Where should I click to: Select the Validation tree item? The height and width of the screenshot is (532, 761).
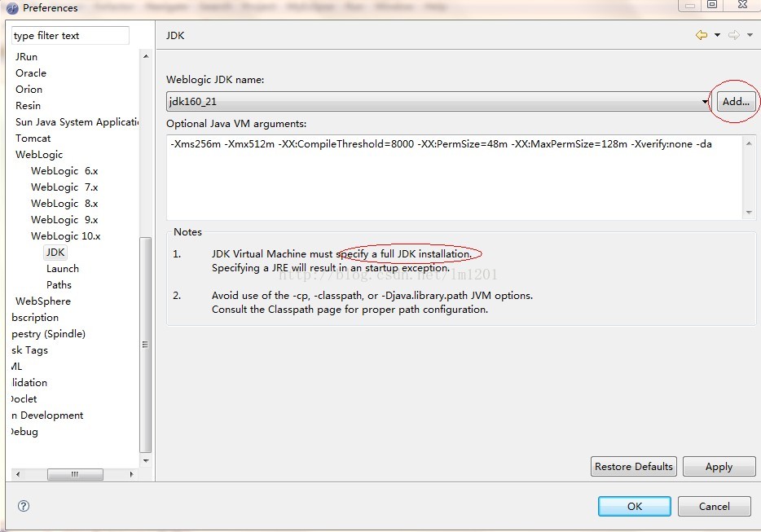pos(29,382)
